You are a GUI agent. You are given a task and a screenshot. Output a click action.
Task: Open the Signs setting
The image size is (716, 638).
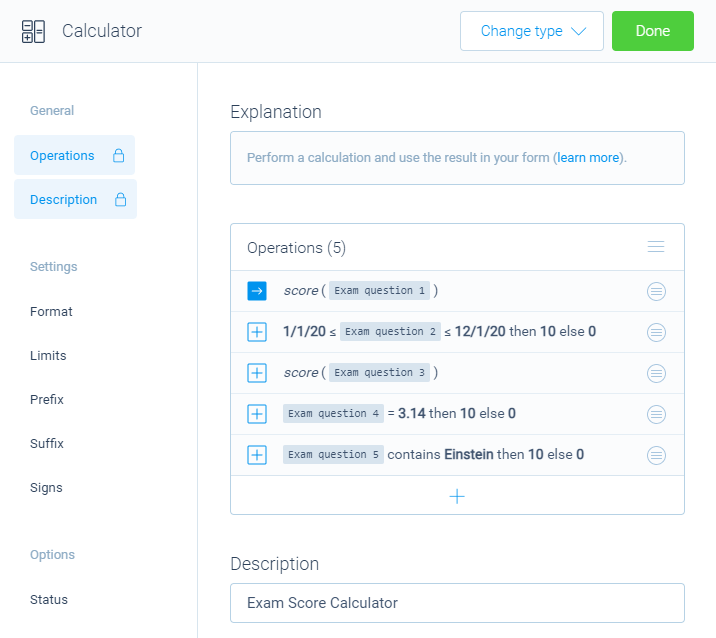pyautogui.click(x=46, y=487)
